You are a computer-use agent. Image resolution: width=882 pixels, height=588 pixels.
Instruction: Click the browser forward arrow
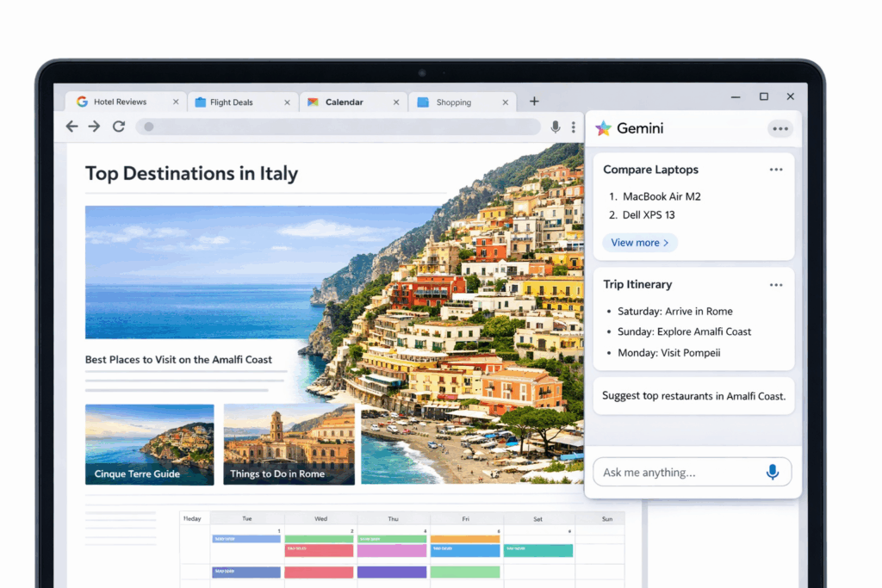pos(95,127)
